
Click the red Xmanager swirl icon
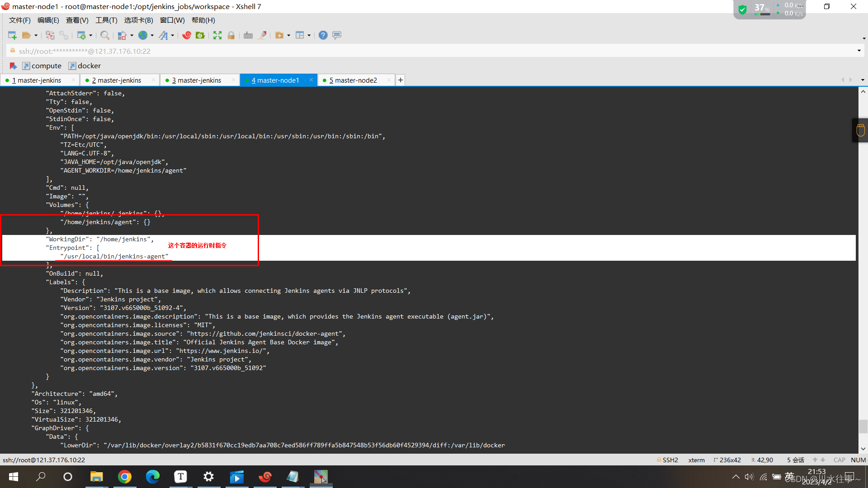(x=187, y=35)
